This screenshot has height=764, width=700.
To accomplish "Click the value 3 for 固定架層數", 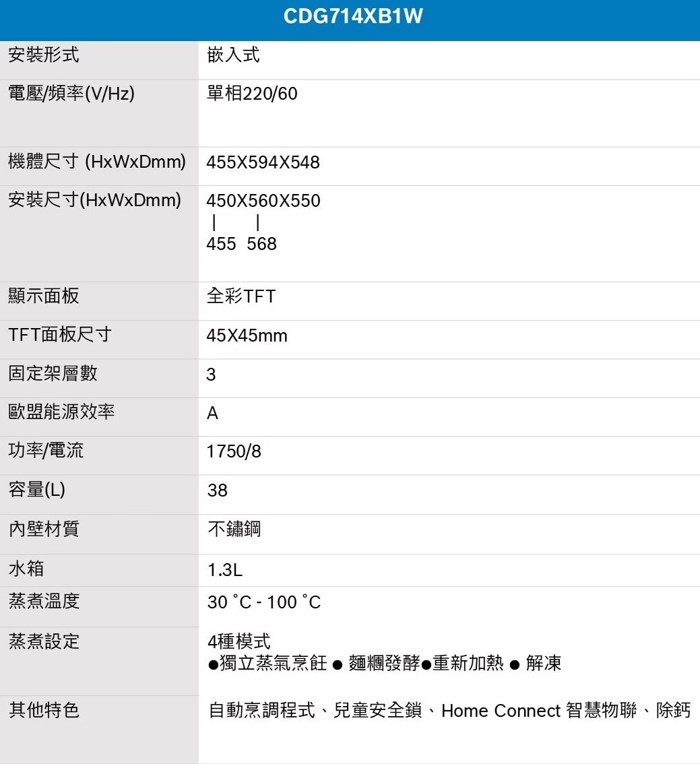I will click(x=211, y=374).
